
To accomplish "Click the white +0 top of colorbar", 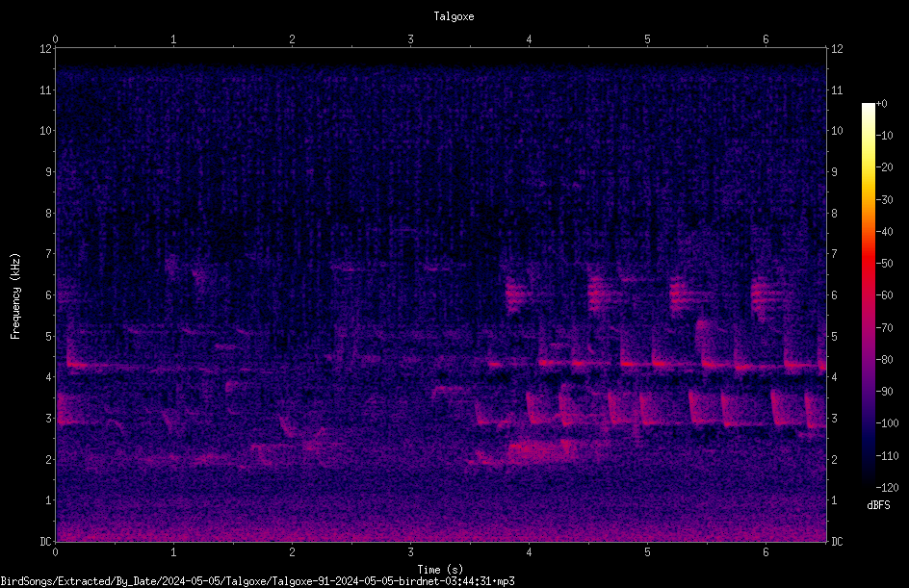I will (868, 106).
